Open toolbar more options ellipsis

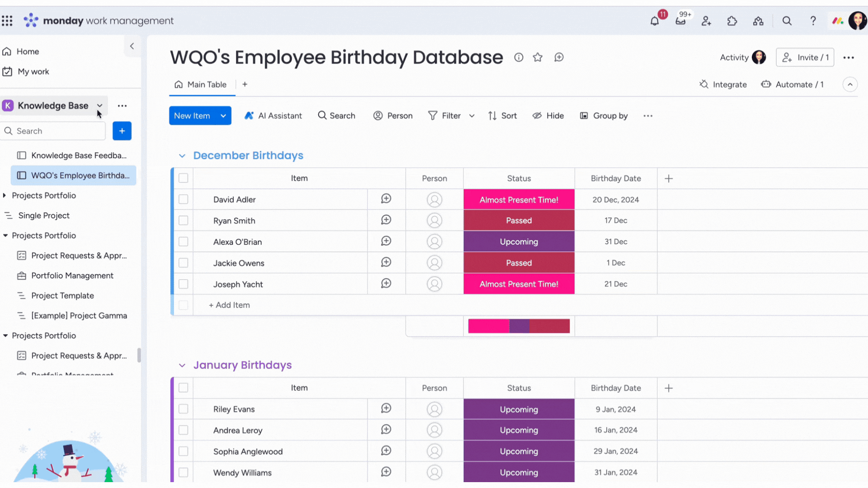click(648, 116)
